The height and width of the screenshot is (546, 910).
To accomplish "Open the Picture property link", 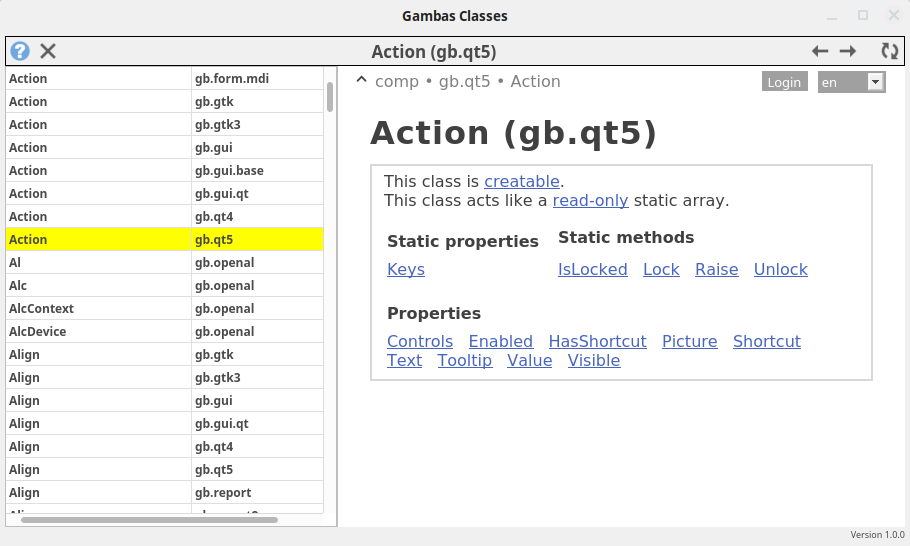I will click(x=689, y=342).
